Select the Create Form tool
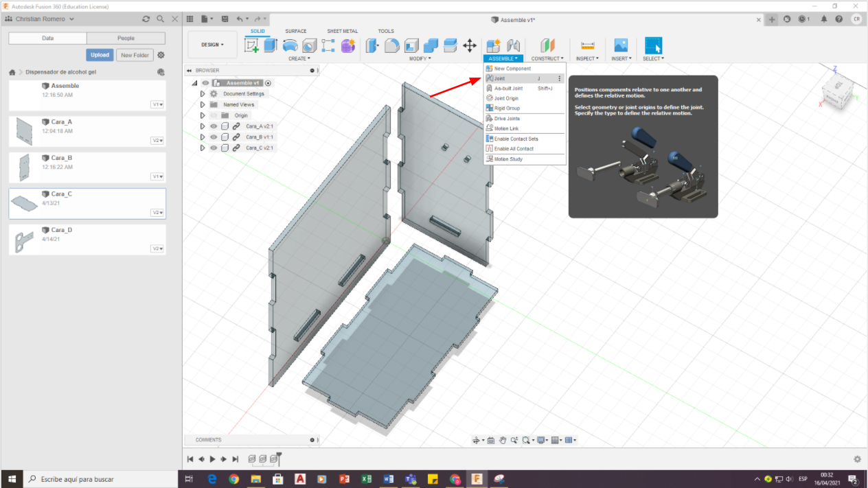 347,45
